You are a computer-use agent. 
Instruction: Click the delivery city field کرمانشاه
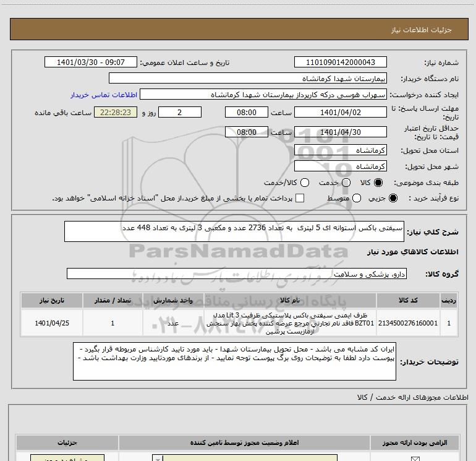(340, 166)
